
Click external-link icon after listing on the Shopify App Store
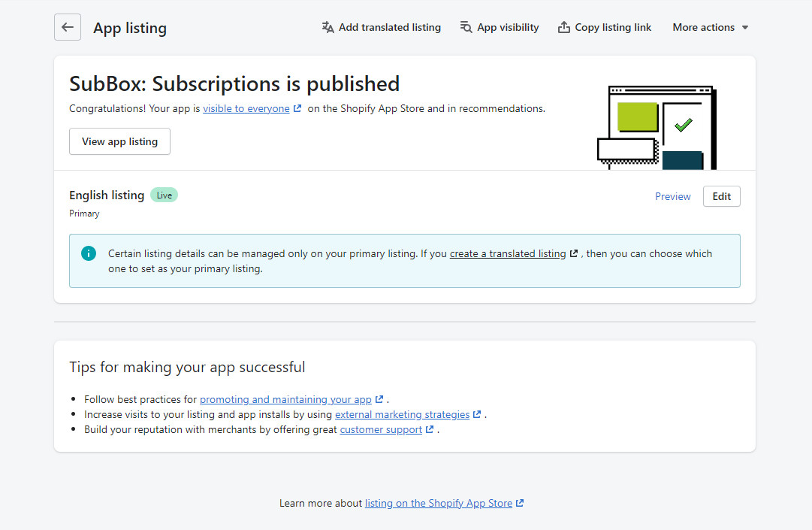point(520,503)
